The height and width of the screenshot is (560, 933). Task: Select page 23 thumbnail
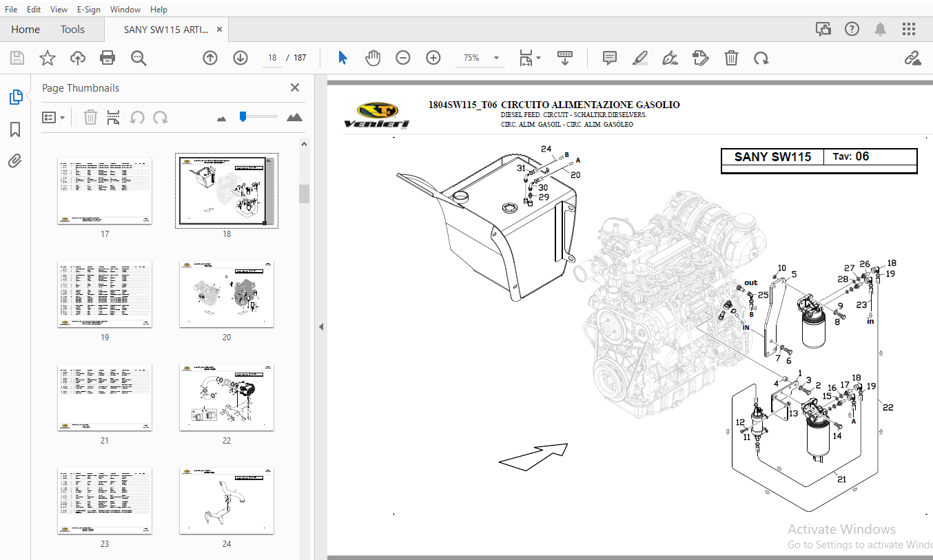(x=105, y=501)
